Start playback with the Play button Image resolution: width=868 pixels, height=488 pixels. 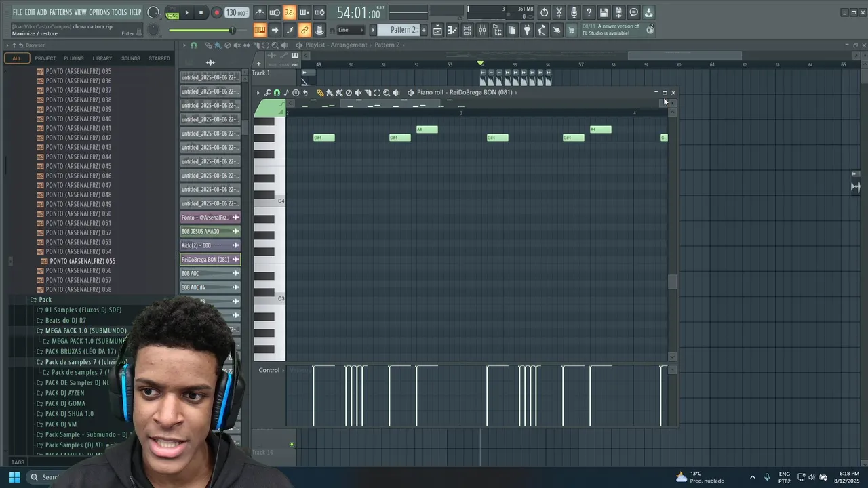[x=187, y=13]
